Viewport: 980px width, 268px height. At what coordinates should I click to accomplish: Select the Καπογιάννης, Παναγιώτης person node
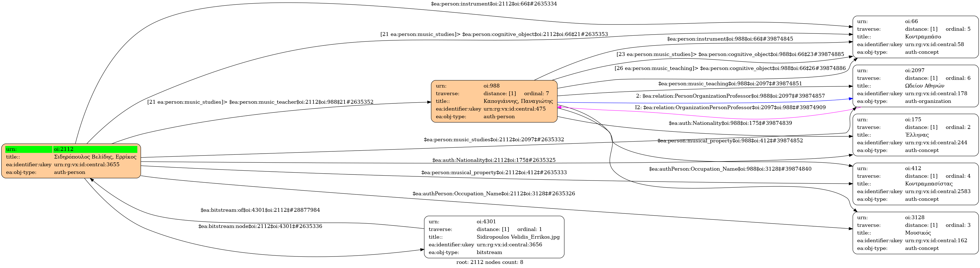[x=494, y=101]
